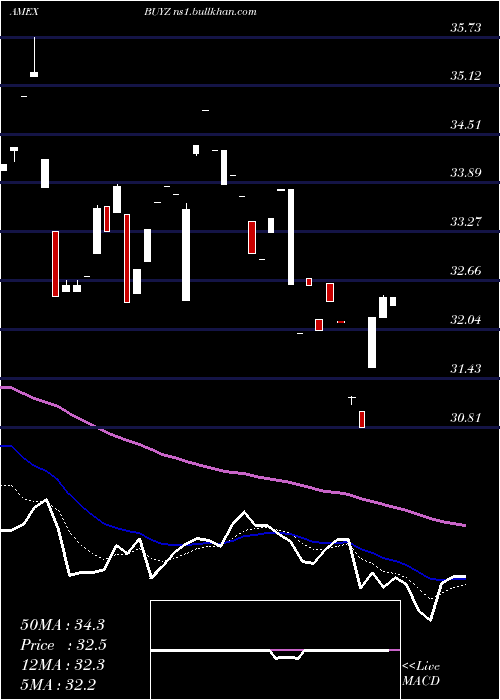
Task: Click the BUYZ ns1.bullkhan.com title text
Action: click(x=200, y=12)
